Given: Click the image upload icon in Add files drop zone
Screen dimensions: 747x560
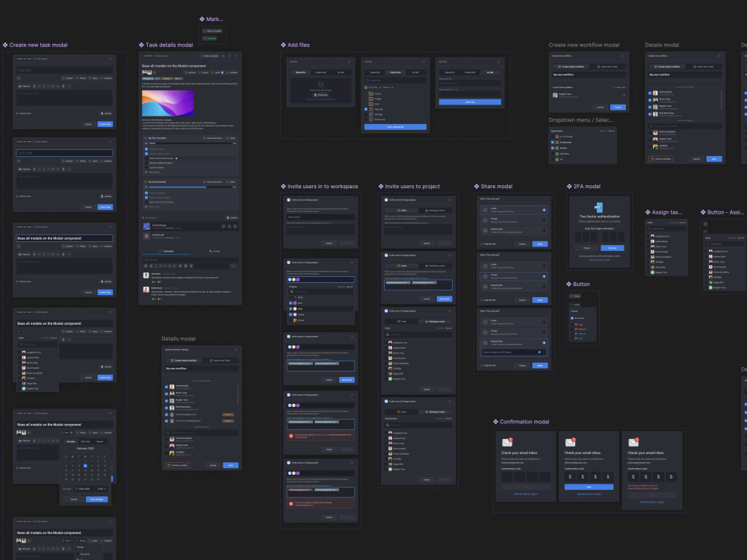Looking at the screenshot, I should click(x=320, y=84).
